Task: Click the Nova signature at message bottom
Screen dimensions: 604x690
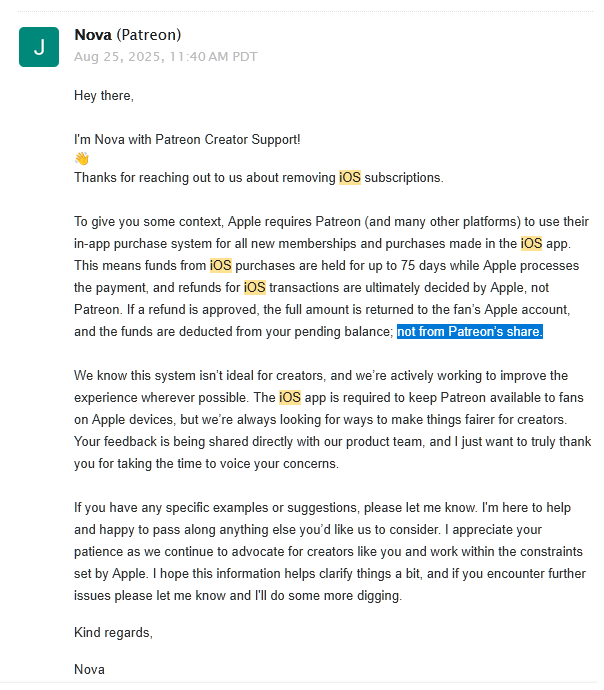Action: (89, 669)
